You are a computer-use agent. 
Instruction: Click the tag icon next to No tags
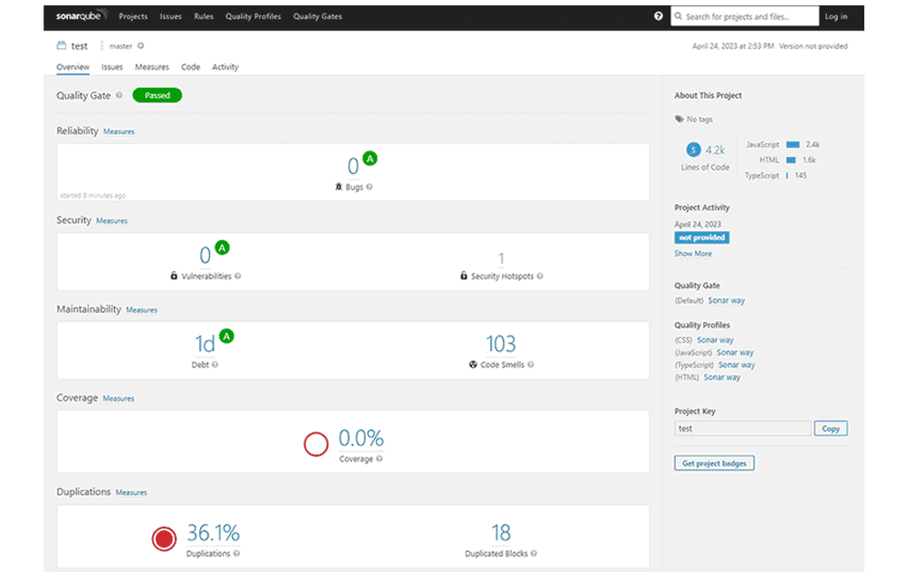[x=679, y=118]
